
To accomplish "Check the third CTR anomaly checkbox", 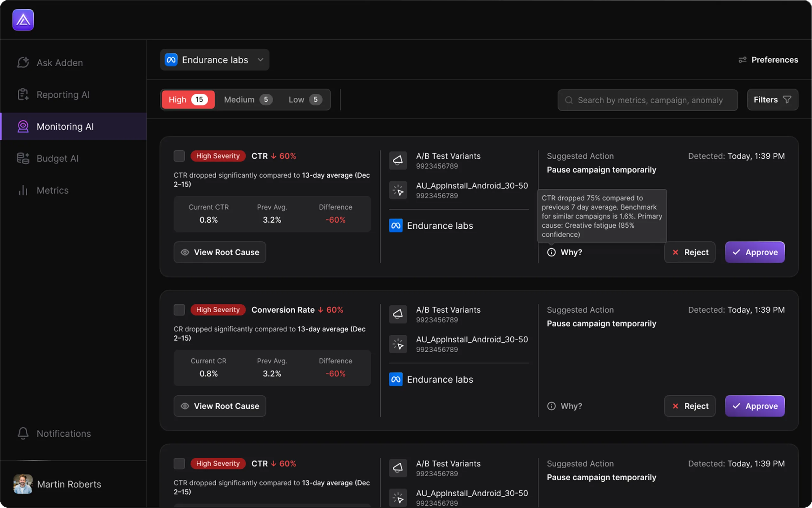I will (179, 463).
